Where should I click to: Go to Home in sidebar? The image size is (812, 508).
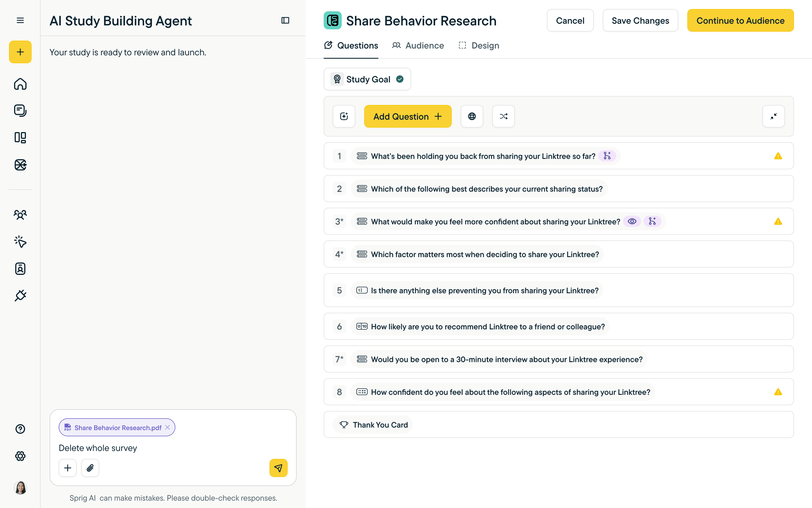(20, 84)
